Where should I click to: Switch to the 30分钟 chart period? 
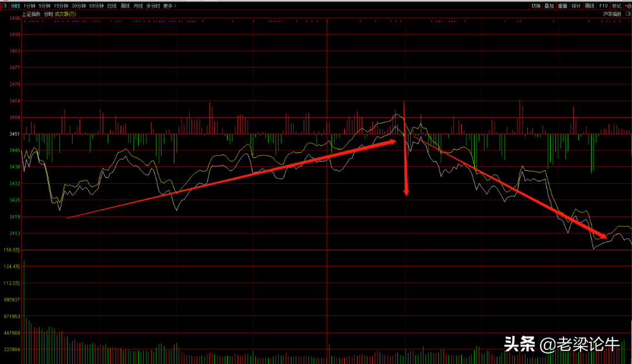78,6
